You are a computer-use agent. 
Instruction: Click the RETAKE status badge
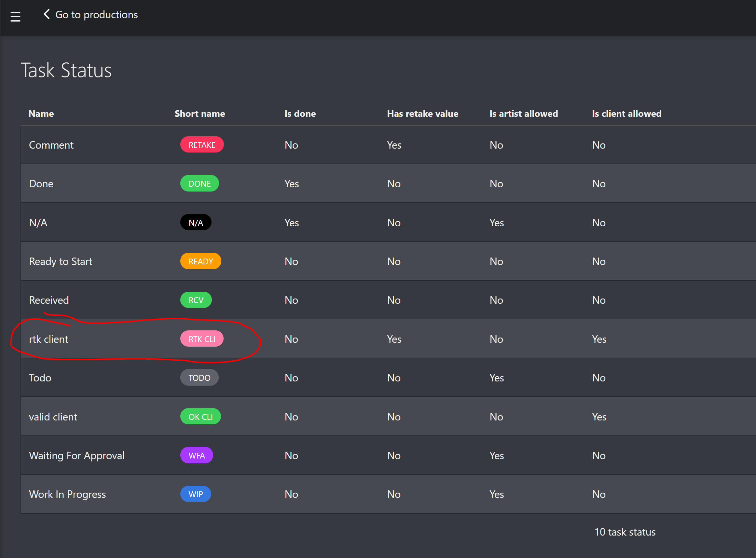(202, 144)
